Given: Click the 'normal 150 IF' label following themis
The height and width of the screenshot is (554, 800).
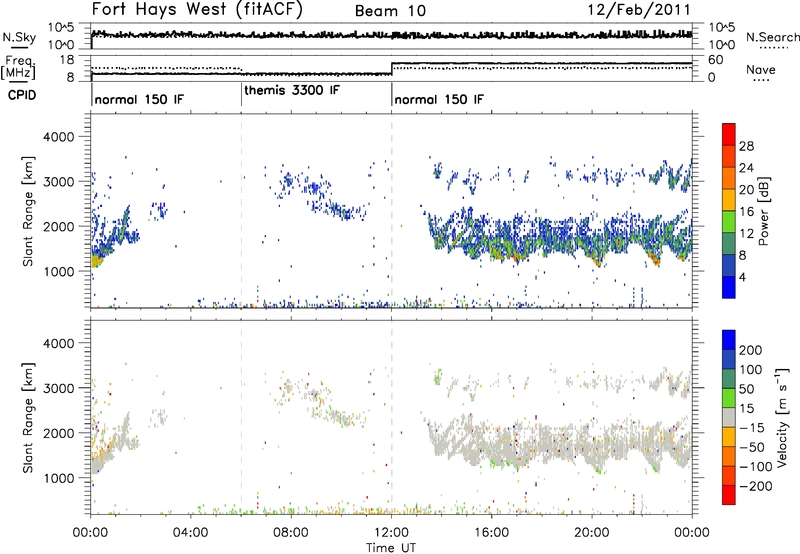Looking at the screenshot, I should [x=439, y=99].
